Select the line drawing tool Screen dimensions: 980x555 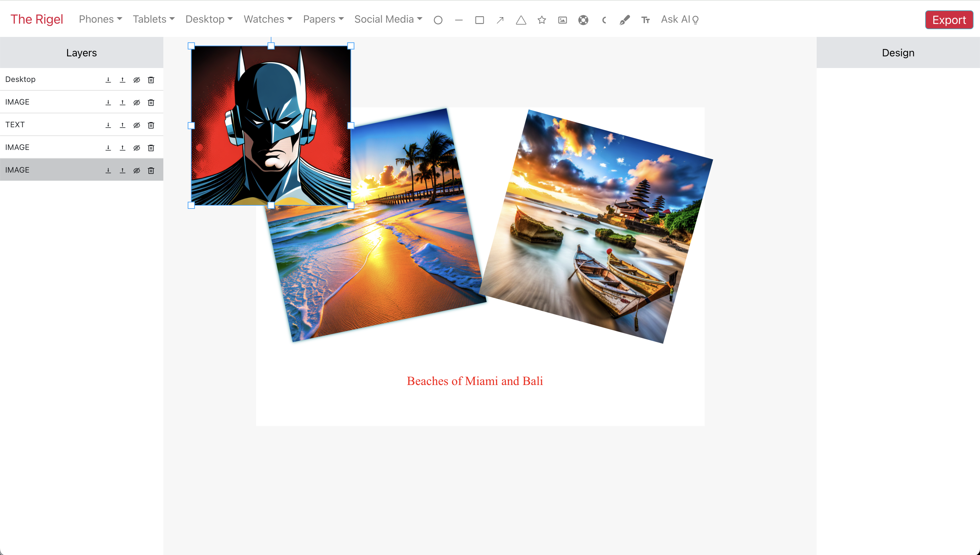(459, 20)
